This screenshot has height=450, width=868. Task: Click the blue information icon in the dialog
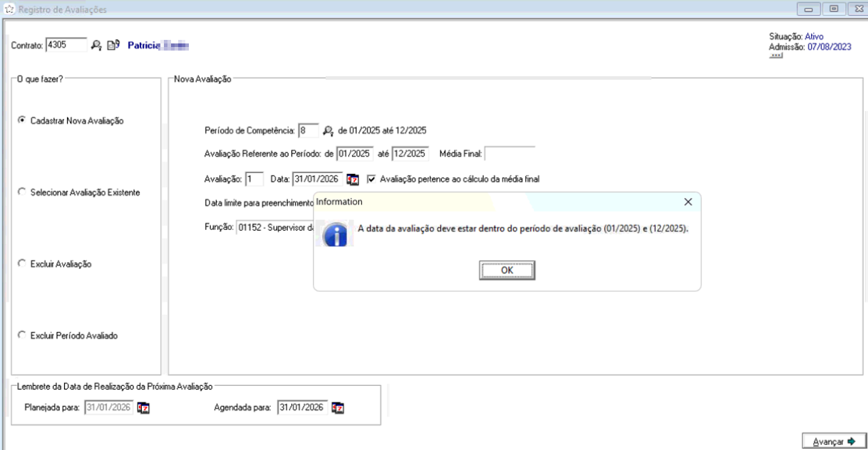coord(334,232)
